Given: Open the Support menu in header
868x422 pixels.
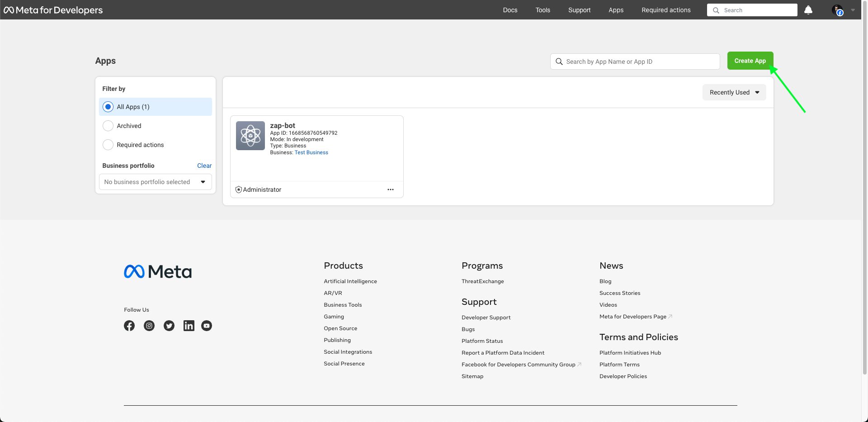Looking at the screenshot, I should pyautogui.click(x=579, y=10).
